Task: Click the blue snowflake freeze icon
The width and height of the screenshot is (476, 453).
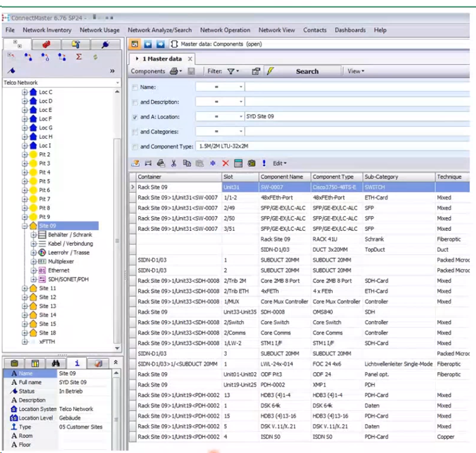Action: (x=213, y=163)
